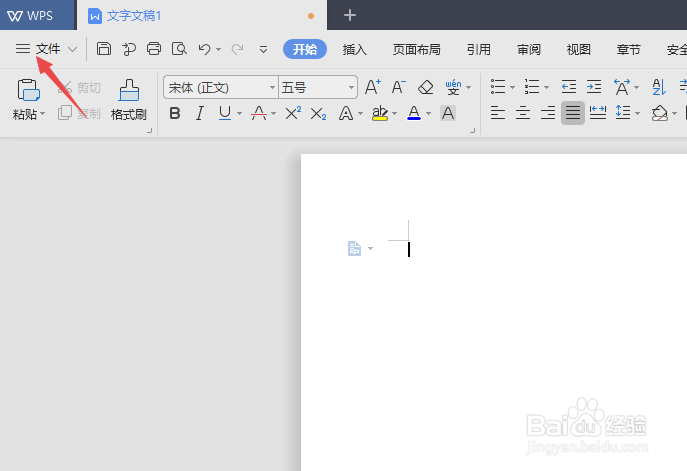This screenshot has width=687, height=471.
Task: Align text right
Action: point(548,113)
